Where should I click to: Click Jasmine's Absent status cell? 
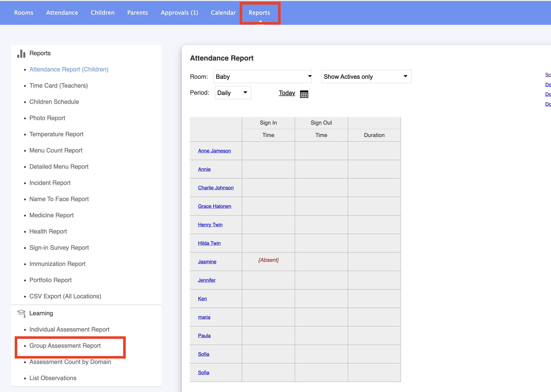tap(268, 260)
